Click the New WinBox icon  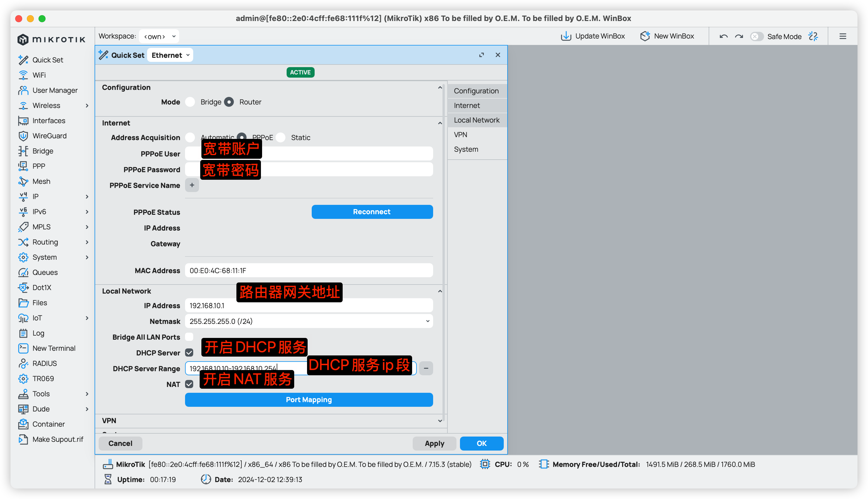(645, 36)
